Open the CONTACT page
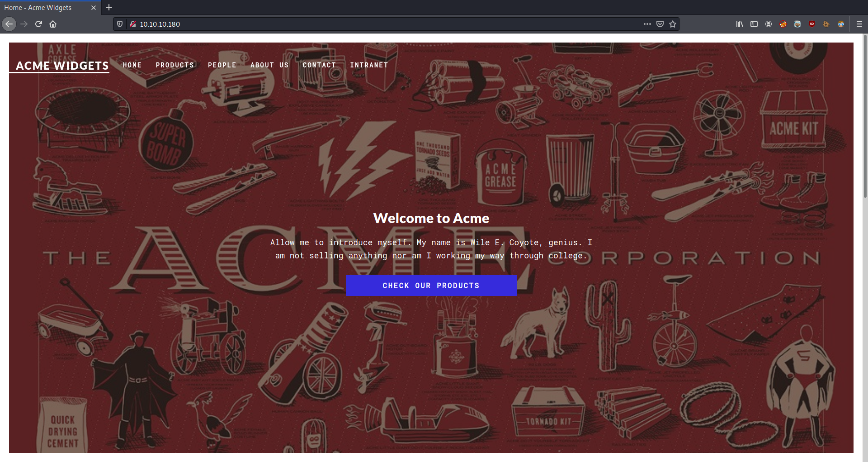The height and width of the screenshot is (462, 868). pos(319,65)
